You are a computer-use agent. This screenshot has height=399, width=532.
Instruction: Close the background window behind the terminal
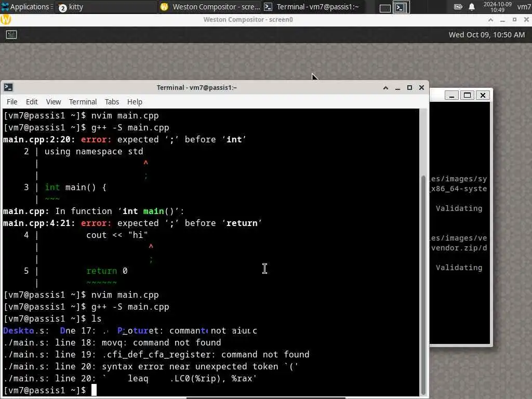[x=483, y=96]
